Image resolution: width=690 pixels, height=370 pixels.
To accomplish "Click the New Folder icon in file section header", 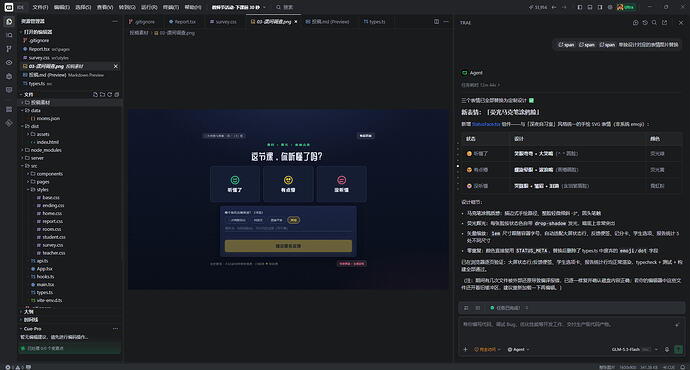I will click(x=103, y=95).
